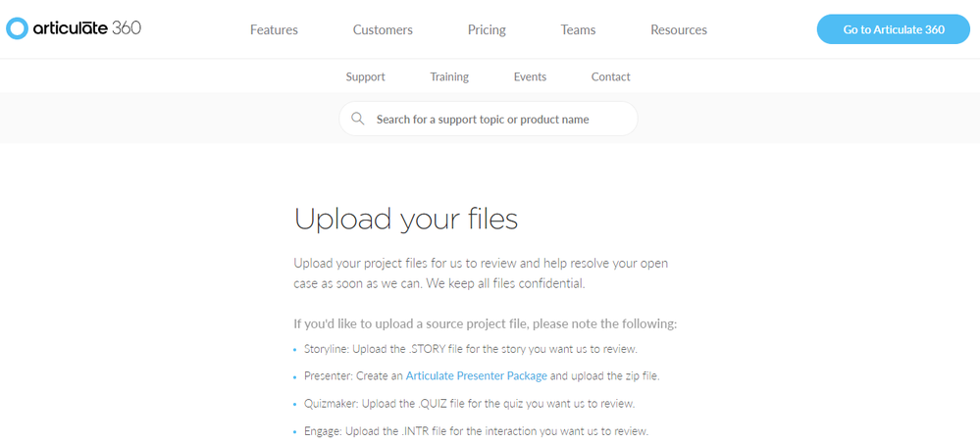
Task: Click the Upload your files heading
Action: point(406,219)
